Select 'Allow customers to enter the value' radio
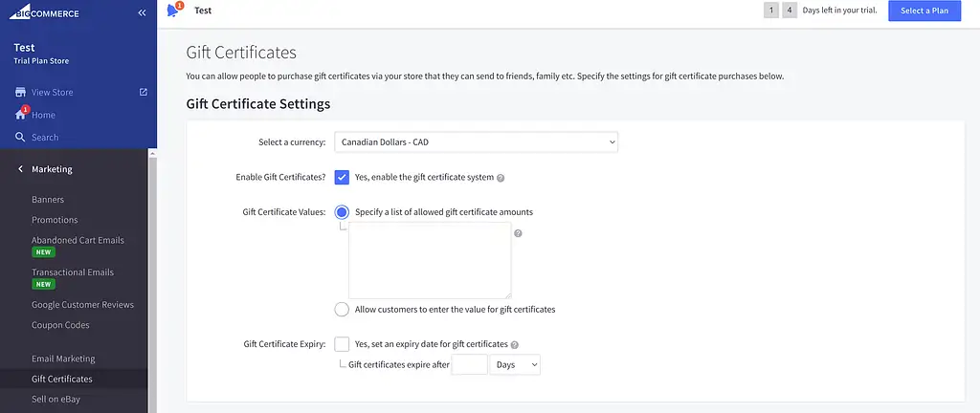This screenshot has height=413, width=980. click(x=342, y=309)
